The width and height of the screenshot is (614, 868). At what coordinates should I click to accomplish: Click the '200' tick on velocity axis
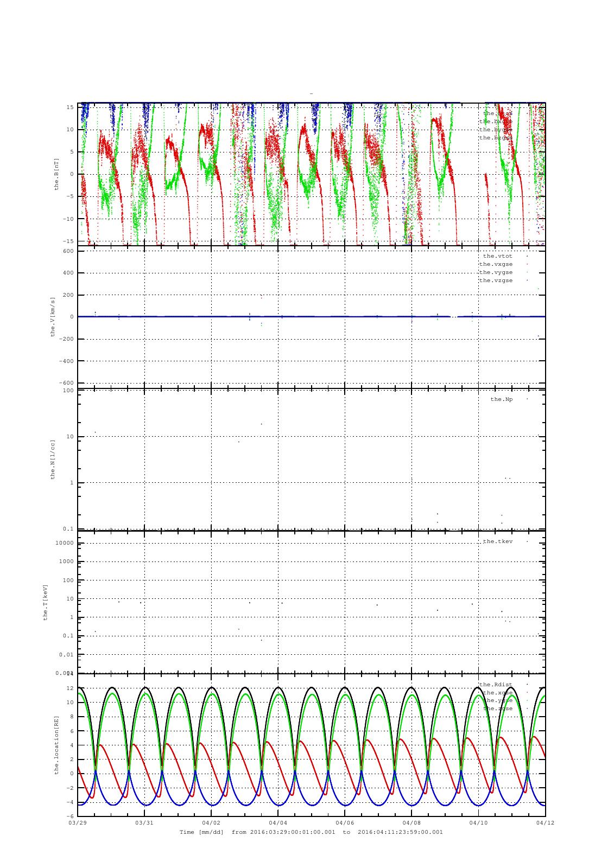coord(68,295)
